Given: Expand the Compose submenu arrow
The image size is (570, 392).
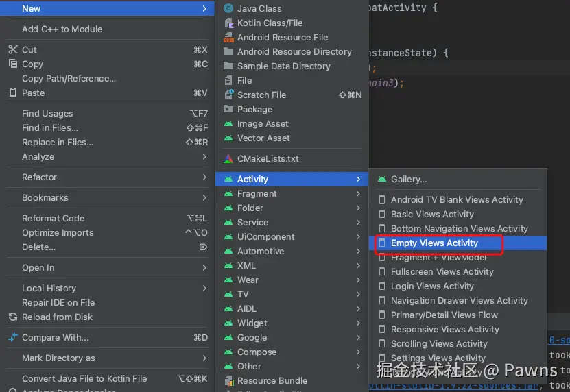Looking at the screenshot, I should pos(358,352).
